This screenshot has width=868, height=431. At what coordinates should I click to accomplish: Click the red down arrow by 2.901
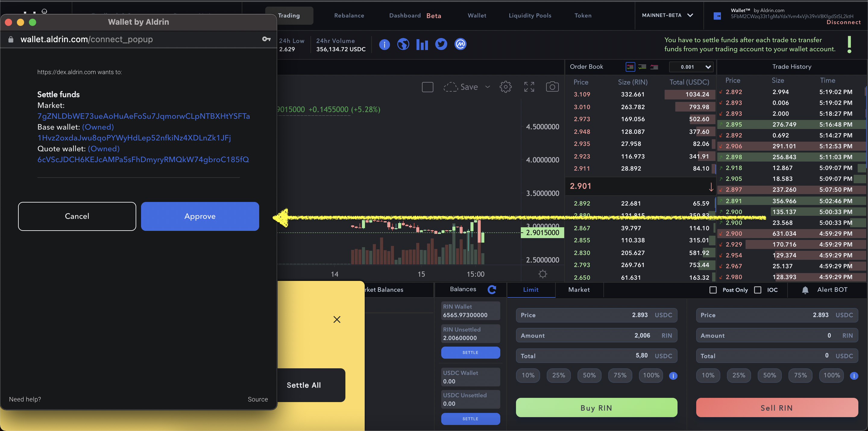(x=711, y=187)
